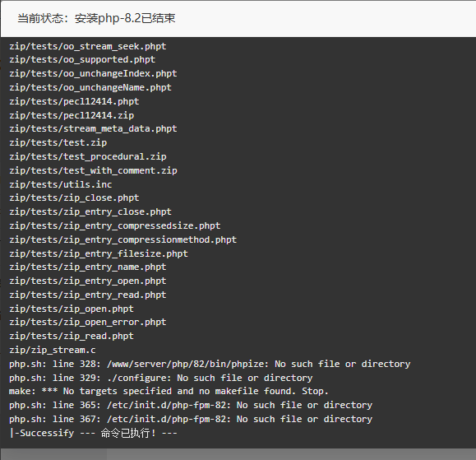Click the zip/tests/test.zip log entry
This screenshot has width=476, height=460.
(x=58, y=143)
